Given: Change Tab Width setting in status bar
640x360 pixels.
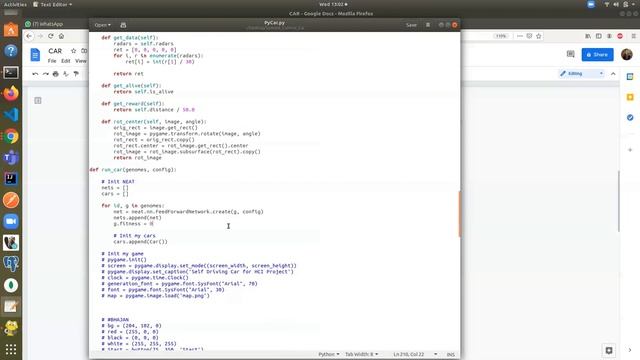Looking at the screenshot, I should pyautogui.click(x=362, y=354).
